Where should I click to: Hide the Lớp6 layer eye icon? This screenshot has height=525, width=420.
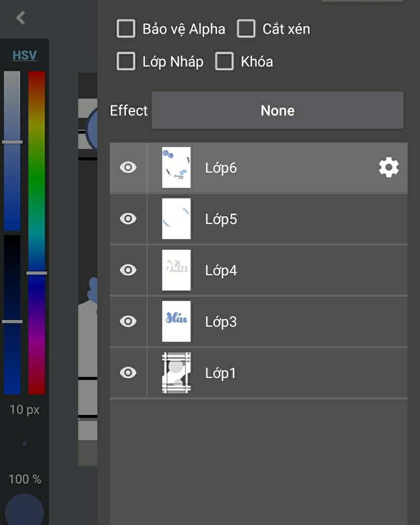pyautogui.click(x=128, y=167)
